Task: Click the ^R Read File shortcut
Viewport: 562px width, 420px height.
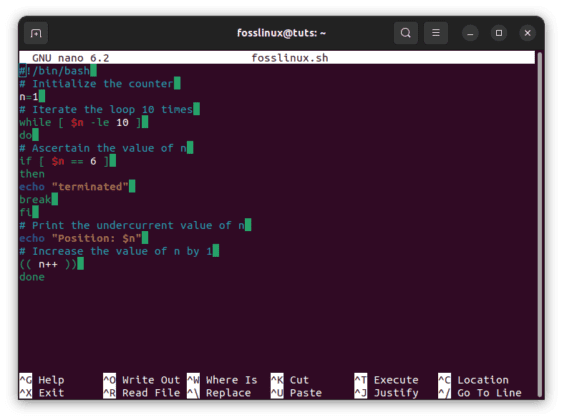Action: tap(142, 393)
